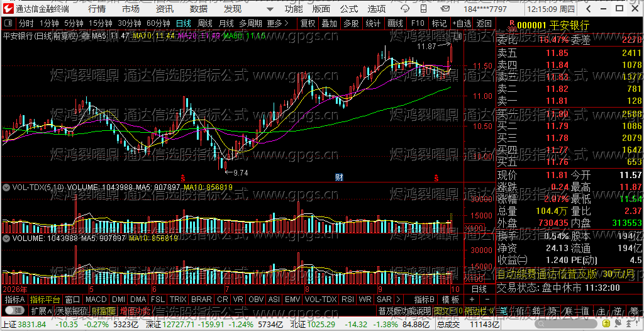The image size is (644, 331).
Task: Expand the 更多 period options
Action: (x=277, y=23)
